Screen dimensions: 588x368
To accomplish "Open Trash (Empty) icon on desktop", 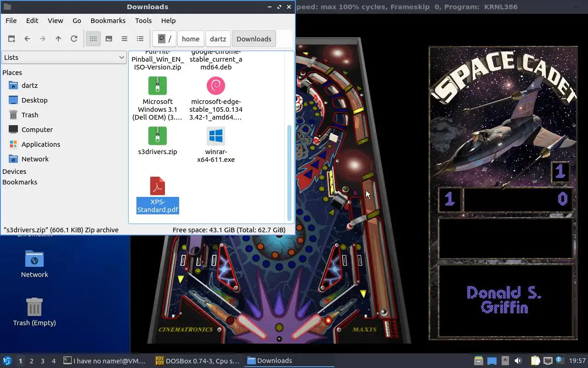I will tap(34, 312).
